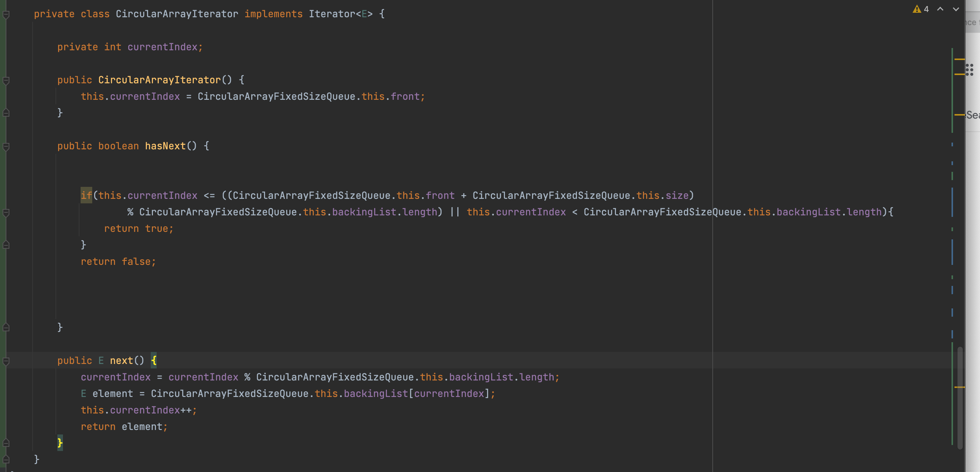Screen dimensions: 980x472
Task: Collapse the CircularArrayIterator constructor fold marker
Action: (6, 80)
